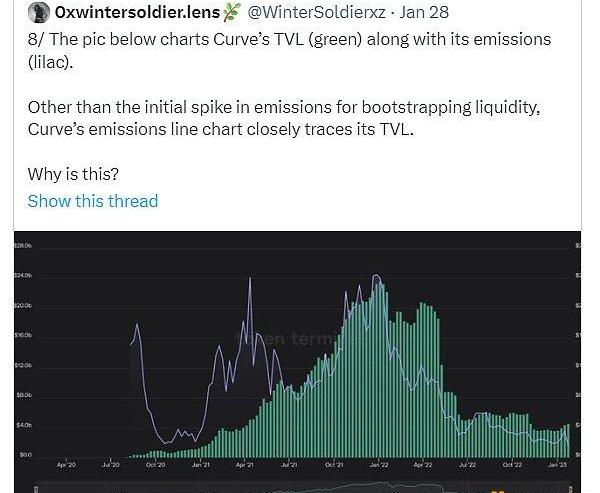Open the Jan 28 tweet timestamp

(x=424, y=12)
